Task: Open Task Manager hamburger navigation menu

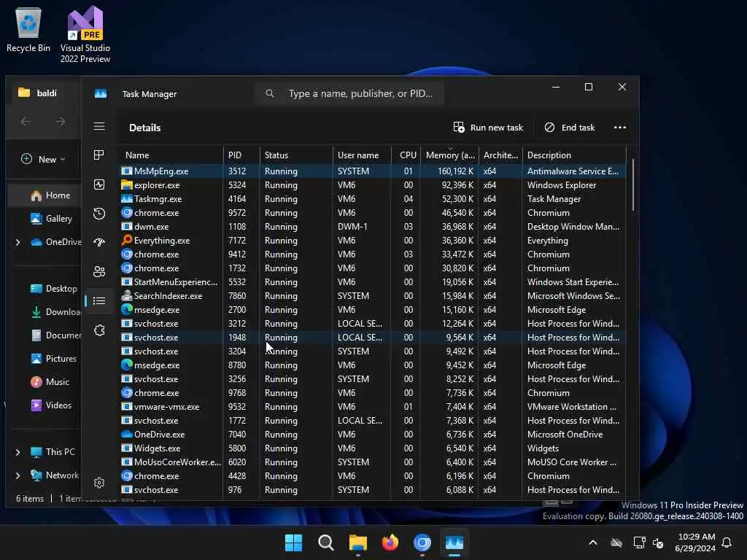Action: coord(99,126)
